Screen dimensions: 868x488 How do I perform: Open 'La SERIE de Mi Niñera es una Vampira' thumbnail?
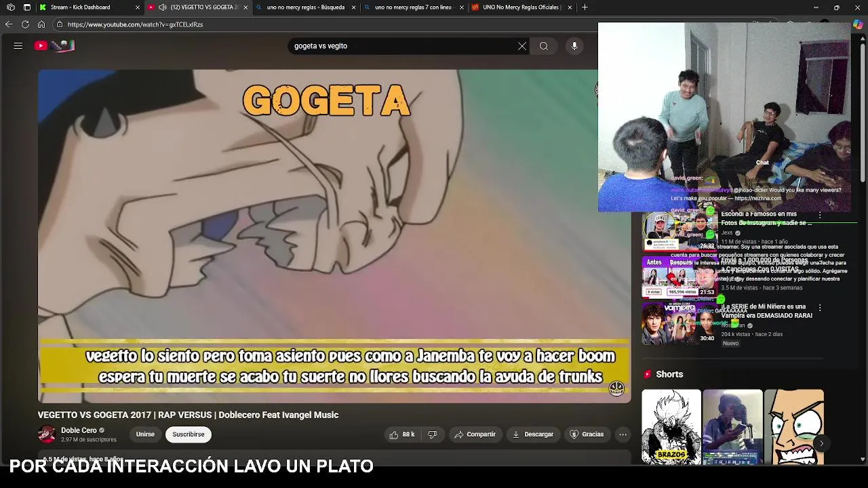(679, 323)
